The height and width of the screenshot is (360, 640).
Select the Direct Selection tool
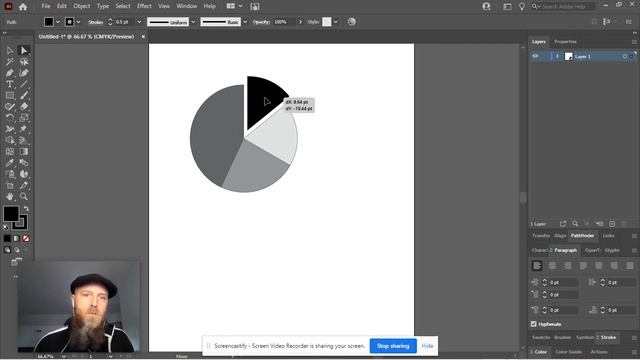24,51
